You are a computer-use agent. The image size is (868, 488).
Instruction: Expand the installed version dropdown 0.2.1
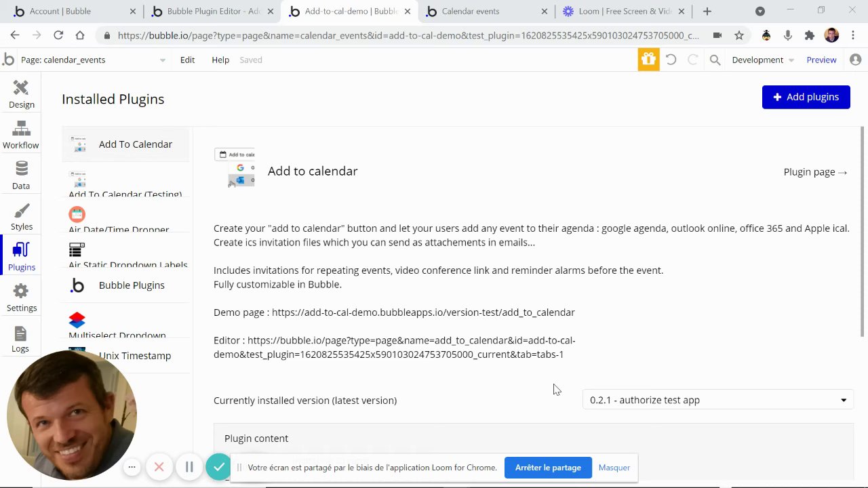click(717, 400)
